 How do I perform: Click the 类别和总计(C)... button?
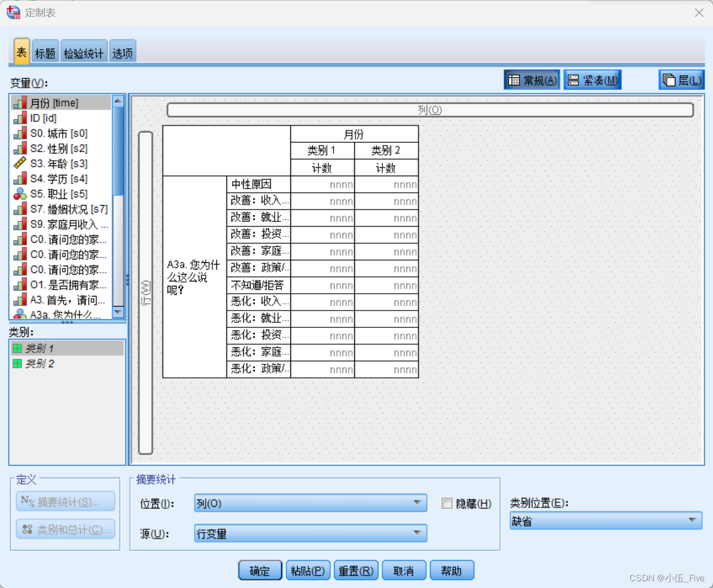tap(66, 529)
